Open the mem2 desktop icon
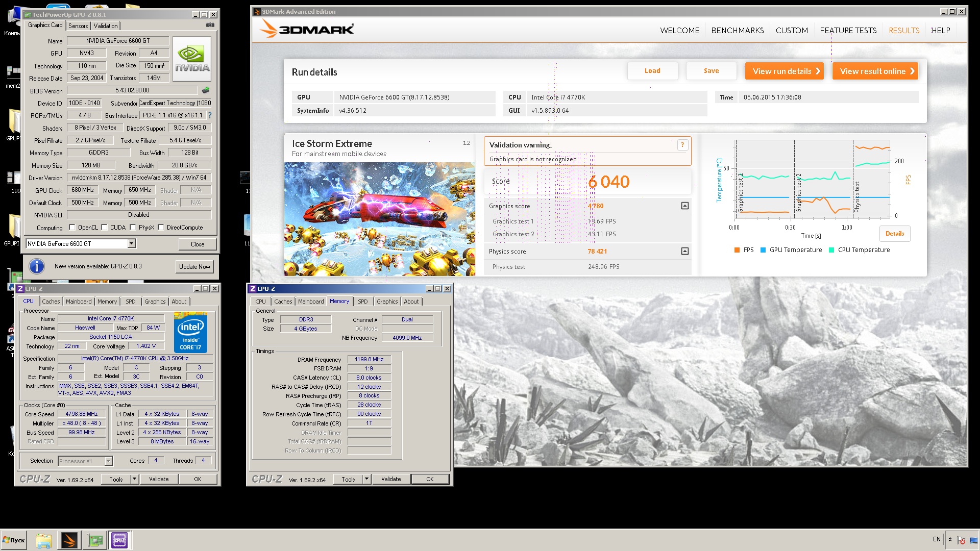 click(12, 77)
